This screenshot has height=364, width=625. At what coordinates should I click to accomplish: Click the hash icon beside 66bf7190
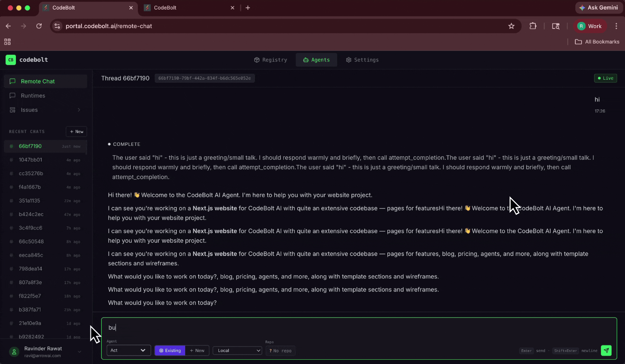(x=11, y=146)
